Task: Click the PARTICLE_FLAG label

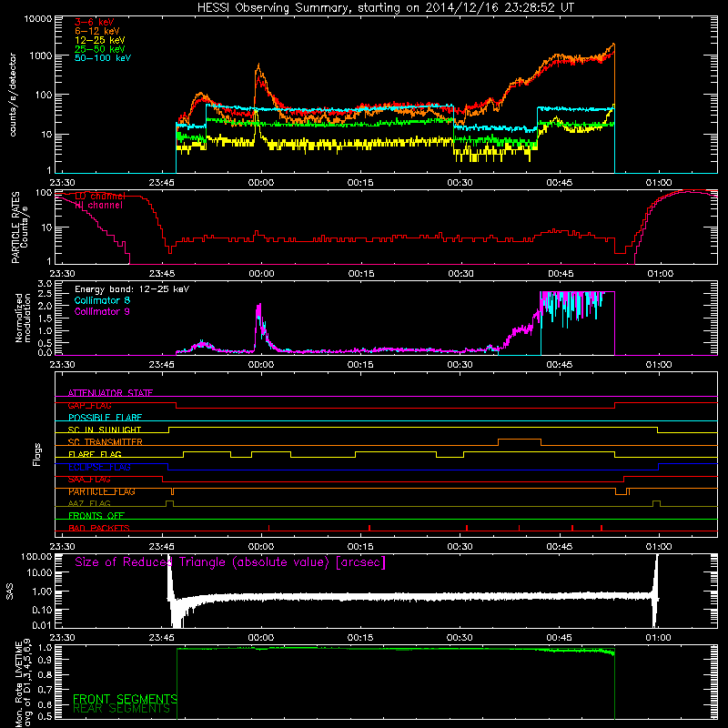Action: pos(102,491)
